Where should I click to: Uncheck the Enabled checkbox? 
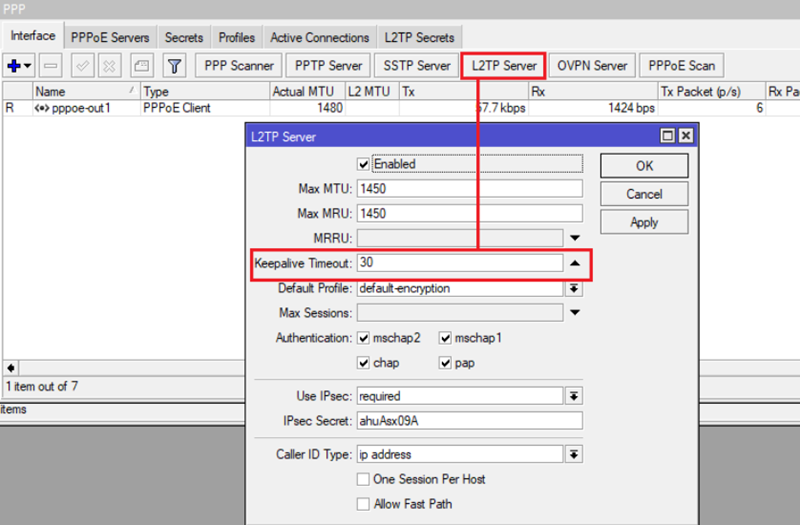[363, 164]
